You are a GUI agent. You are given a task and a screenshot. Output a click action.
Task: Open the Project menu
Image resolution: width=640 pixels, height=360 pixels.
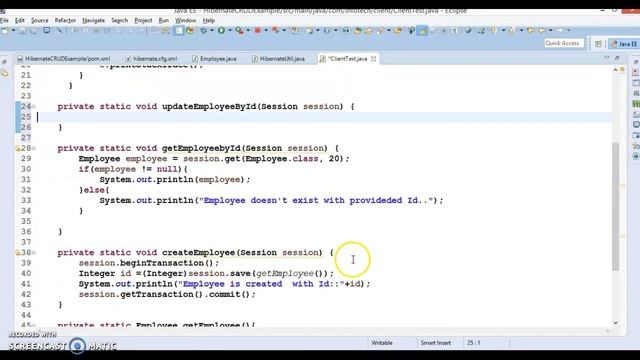tap(143, 20)
